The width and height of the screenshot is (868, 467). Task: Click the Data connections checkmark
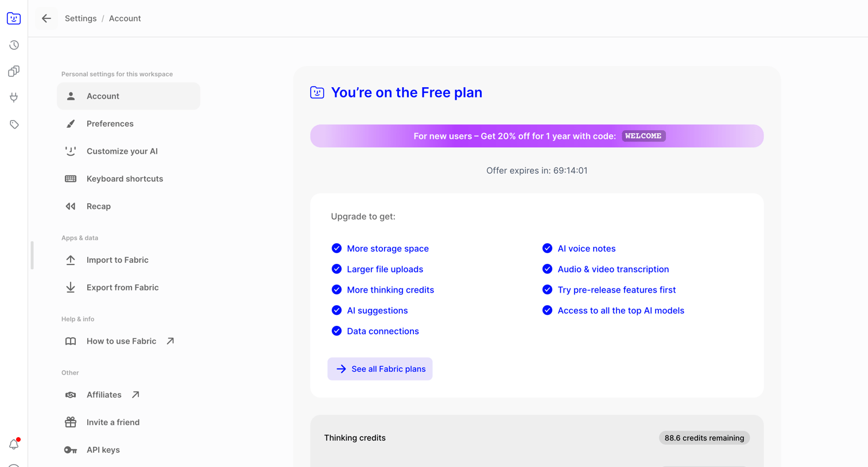pos(336,331)
